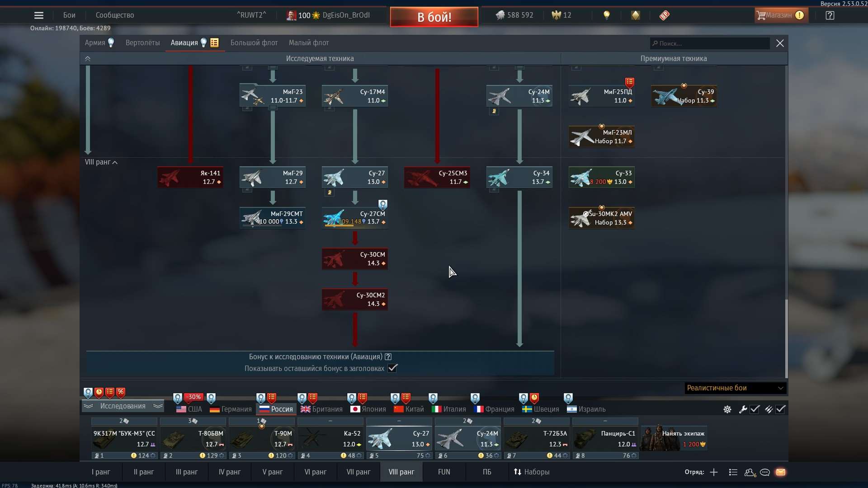Click the ammunition belts icon near the bottom checkboxes

pyautogui.click(x=769, y=409)
